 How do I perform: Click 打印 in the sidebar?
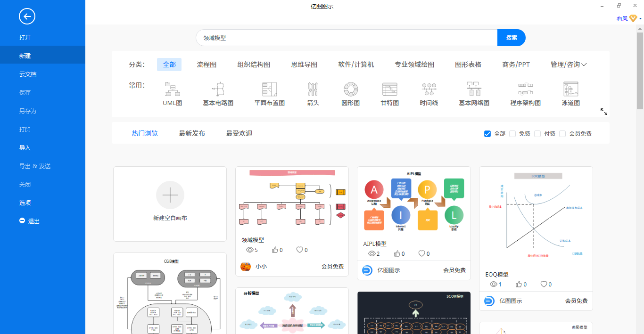[42, 129]
